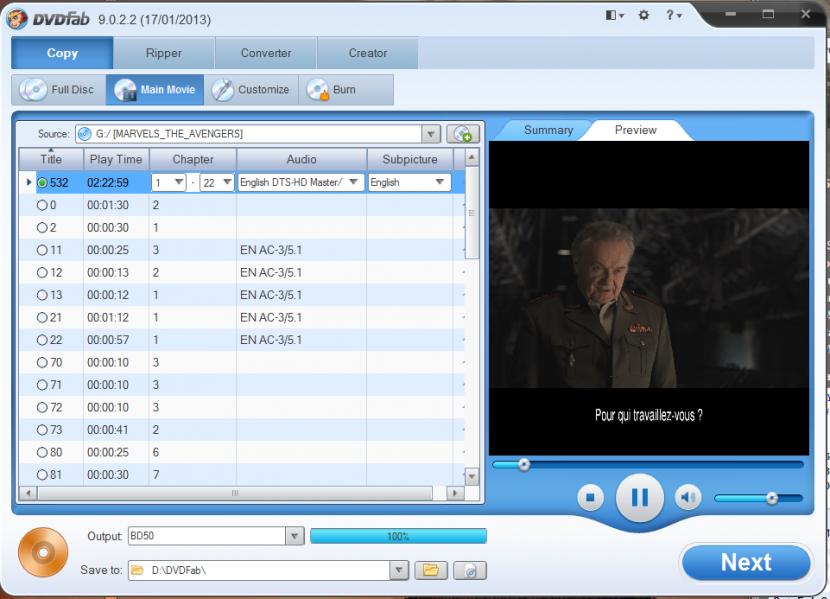Switch to the Ripper tab
830x599 pixels.
(x=164, y=53)
